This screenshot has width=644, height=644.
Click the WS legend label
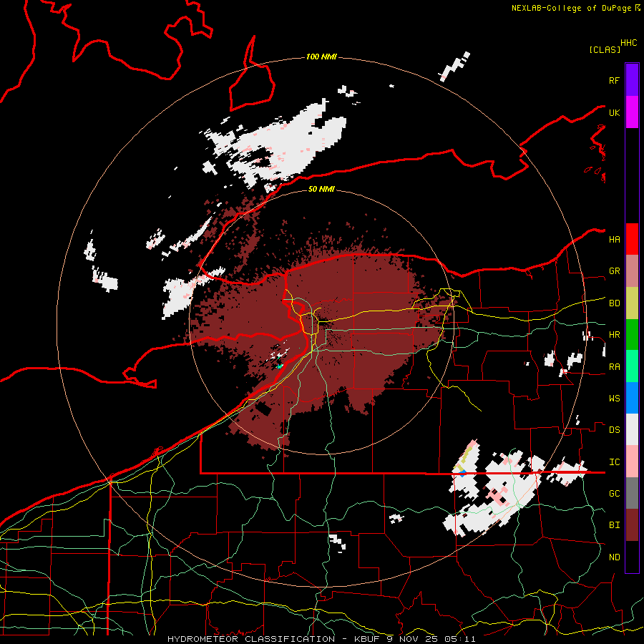pos(614,399)
